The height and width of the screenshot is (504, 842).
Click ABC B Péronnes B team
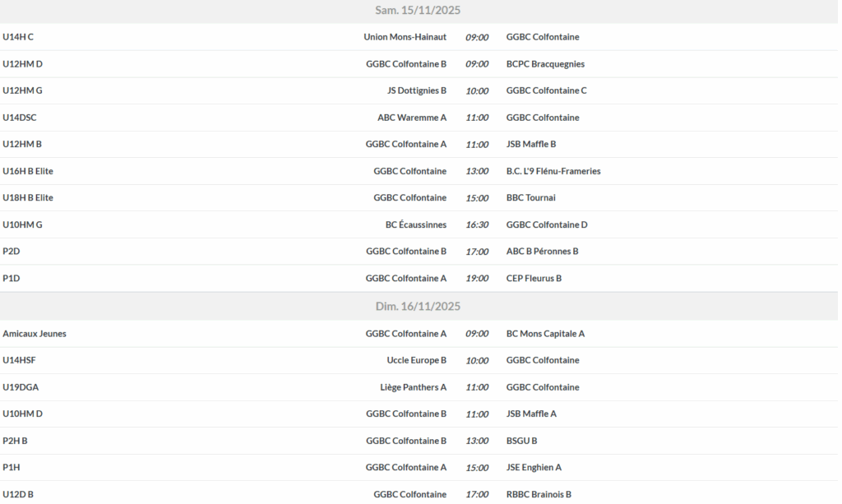click(542, 252)
